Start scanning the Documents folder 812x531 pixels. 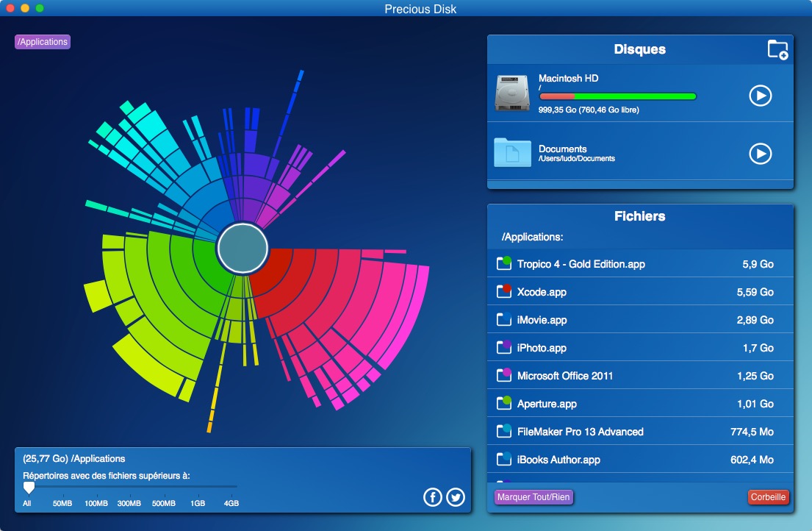coord(761,153)
